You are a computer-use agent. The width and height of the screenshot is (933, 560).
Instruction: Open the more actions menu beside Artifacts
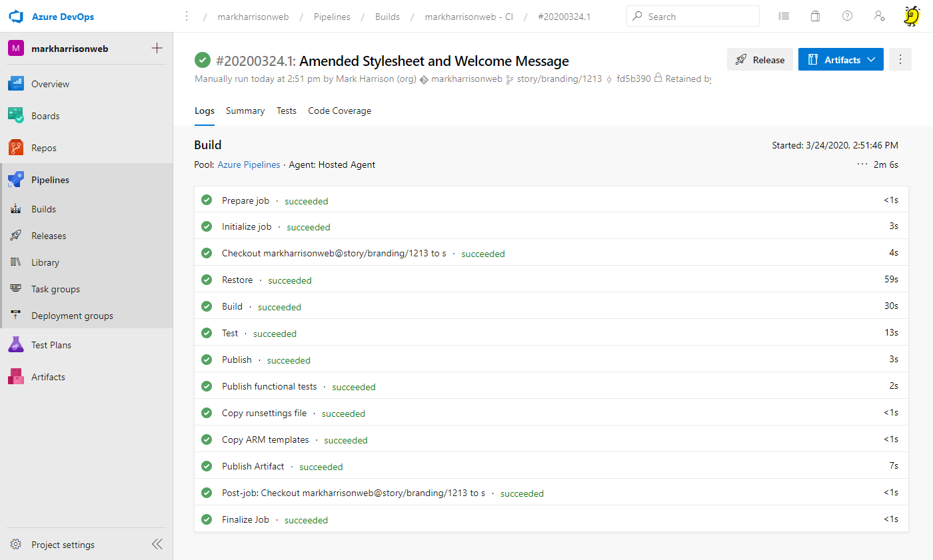coord(900,59)
